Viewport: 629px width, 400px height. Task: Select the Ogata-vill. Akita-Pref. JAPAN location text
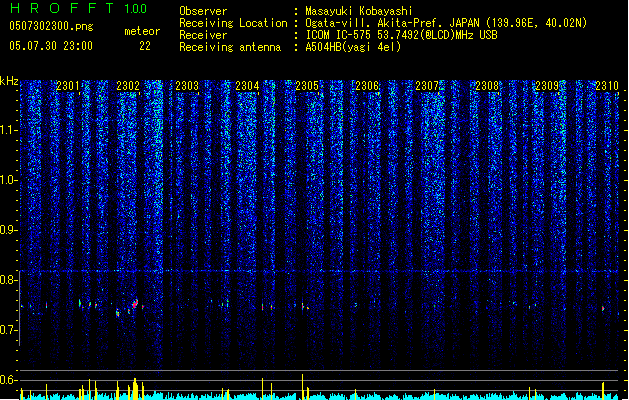pyautogui.click(x=446, y=23)
